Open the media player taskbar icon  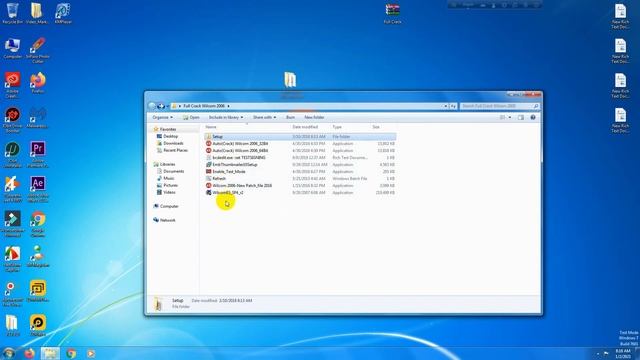pyautogui.click(x=91, y=353)
